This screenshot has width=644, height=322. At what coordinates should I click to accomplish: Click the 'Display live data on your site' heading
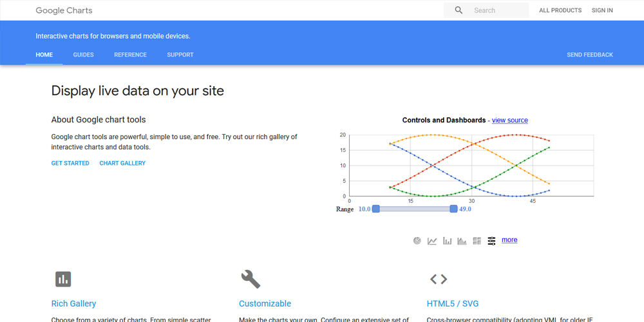(x=138, y=91)
